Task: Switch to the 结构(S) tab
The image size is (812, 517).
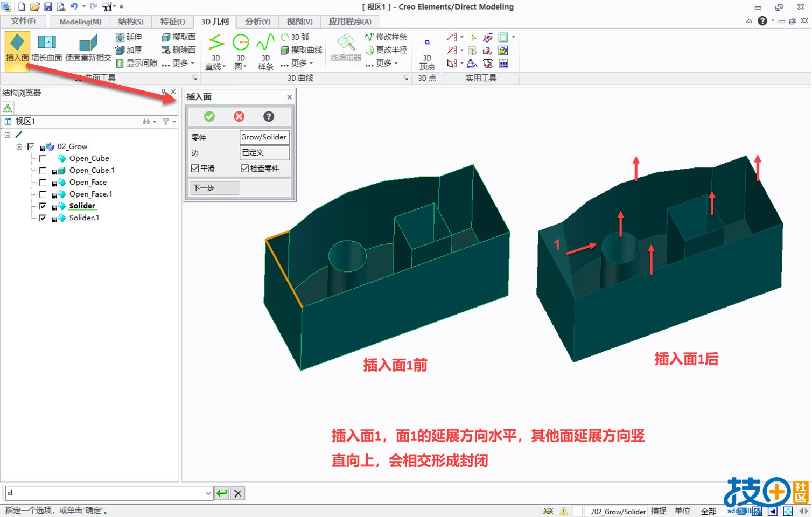Action: (131, 22)
